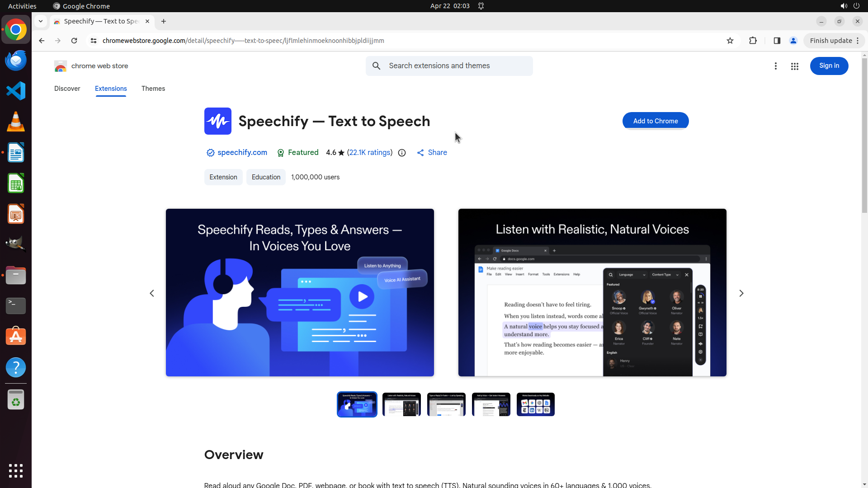Open the Google apps grid
Viewport: 868px width, 488px height.
pos(794,66)
